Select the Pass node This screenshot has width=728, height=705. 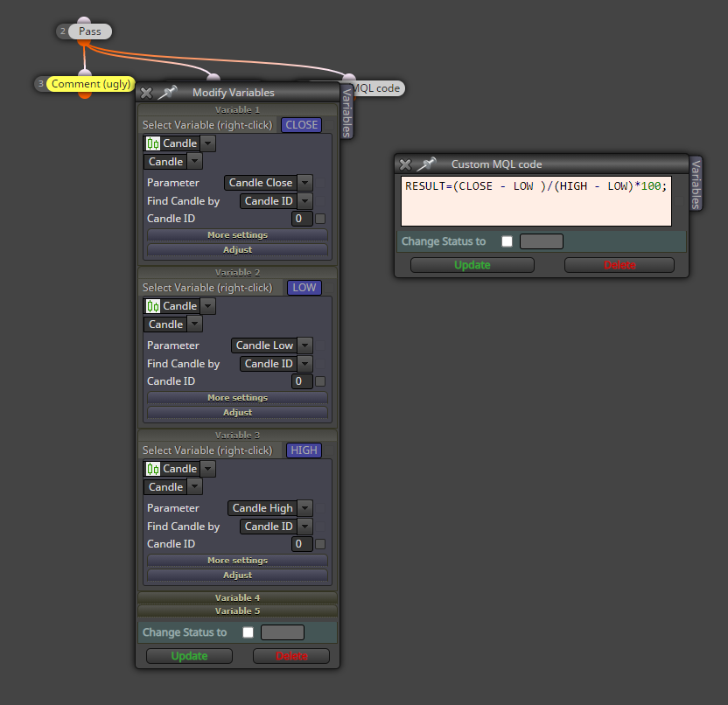(x=90, y=31)
